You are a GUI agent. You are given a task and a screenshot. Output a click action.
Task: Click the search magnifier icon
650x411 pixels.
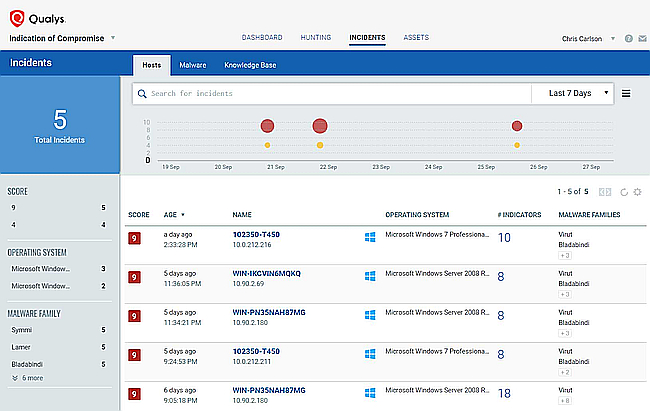[x=142, y=94]
